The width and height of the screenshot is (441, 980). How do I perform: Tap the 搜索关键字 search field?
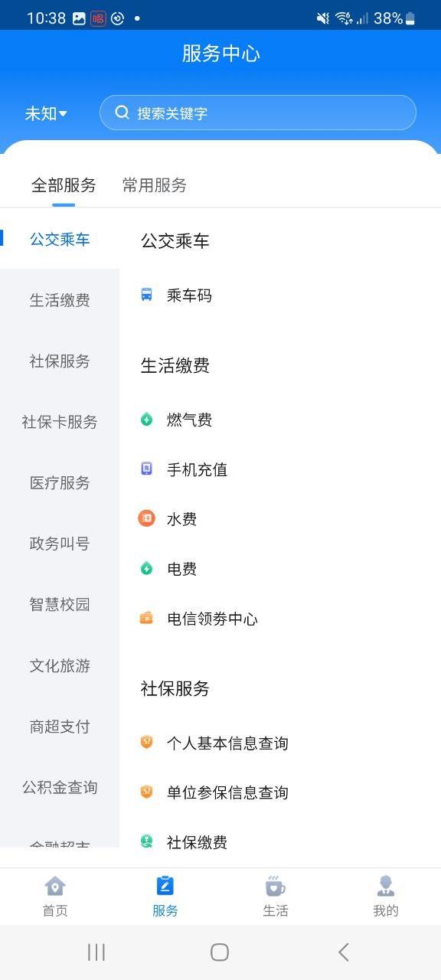[x=258, y=113]
